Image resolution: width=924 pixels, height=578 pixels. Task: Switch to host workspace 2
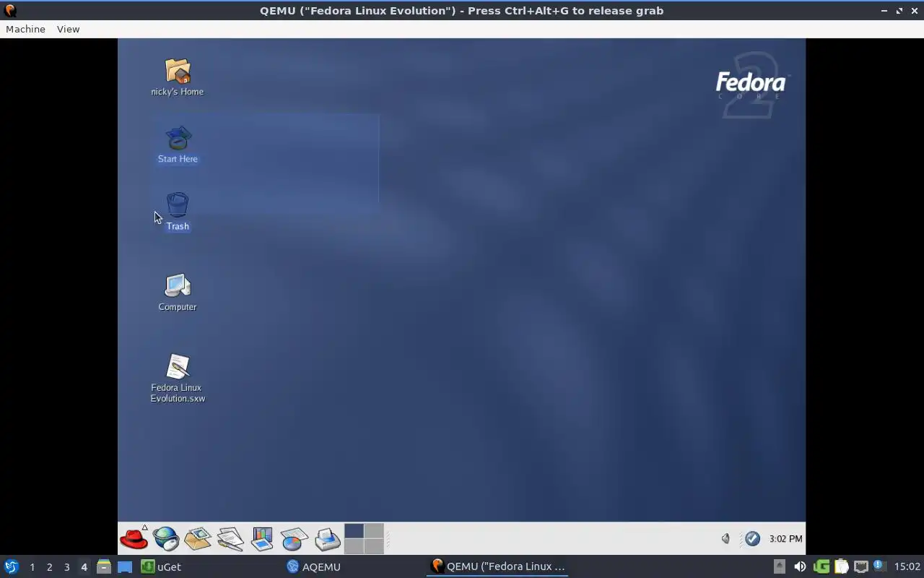[49, 567]
